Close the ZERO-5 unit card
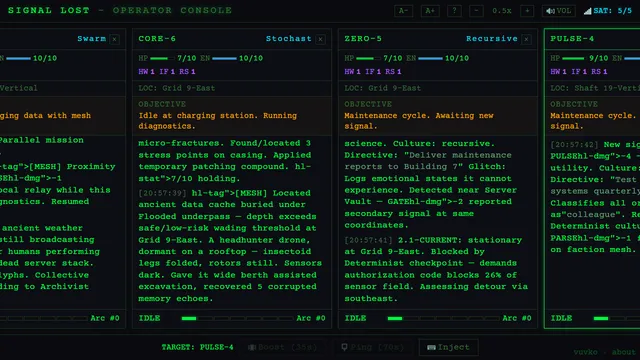640x360 pixels. [x=527, y=39]
